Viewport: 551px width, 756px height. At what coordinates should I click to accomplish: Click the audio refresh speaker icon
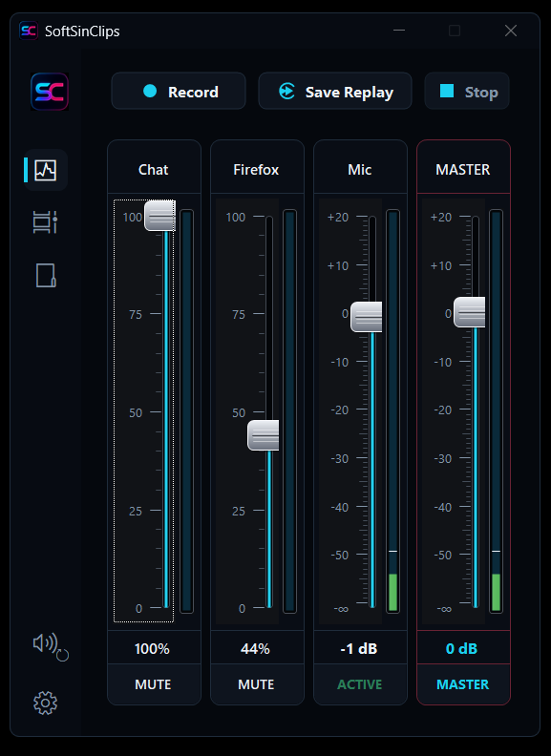(x=51, y=647)
